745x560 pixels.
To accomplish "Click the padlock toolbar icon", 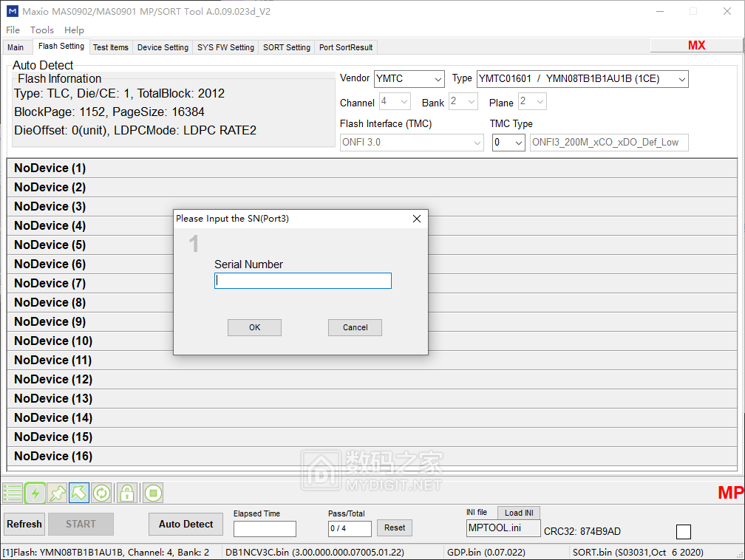I will tap(127, 493).
